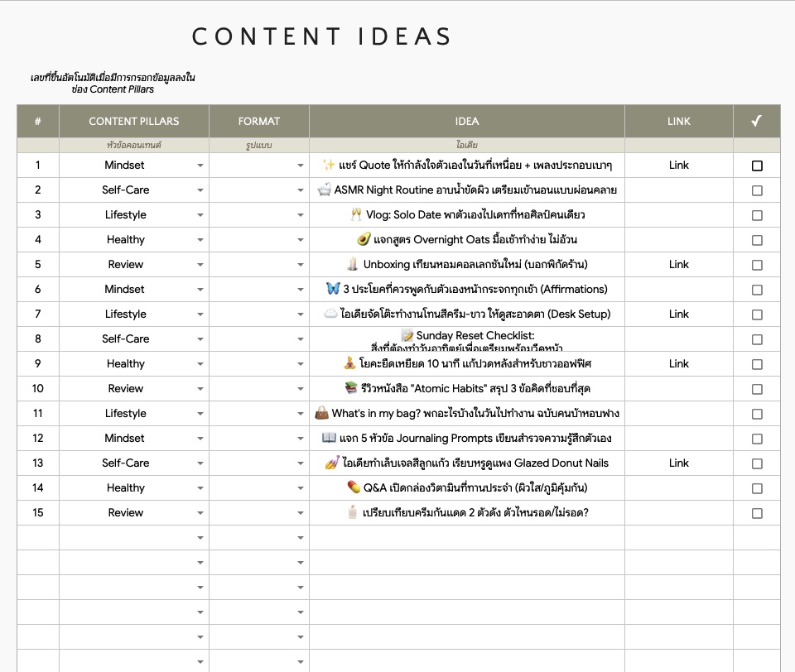This screenshot has height=672, width=795.
Task: Click the open book emoji in Journaling row
Action: coord(329,438)
